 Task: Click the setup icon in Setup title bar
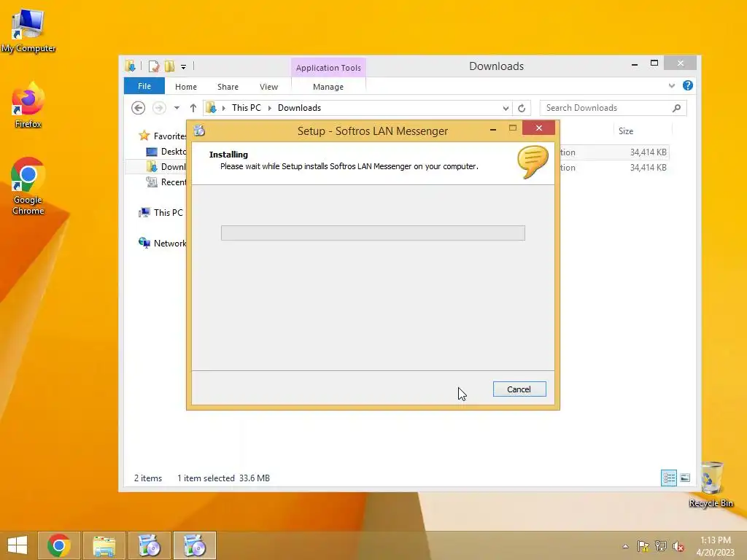click(x=200, y=131)
